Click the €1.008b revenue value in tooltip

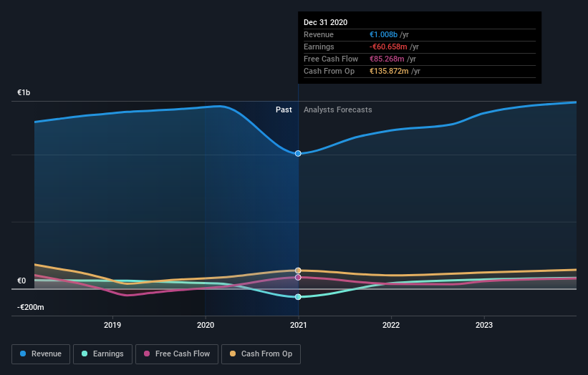(383, 34)
